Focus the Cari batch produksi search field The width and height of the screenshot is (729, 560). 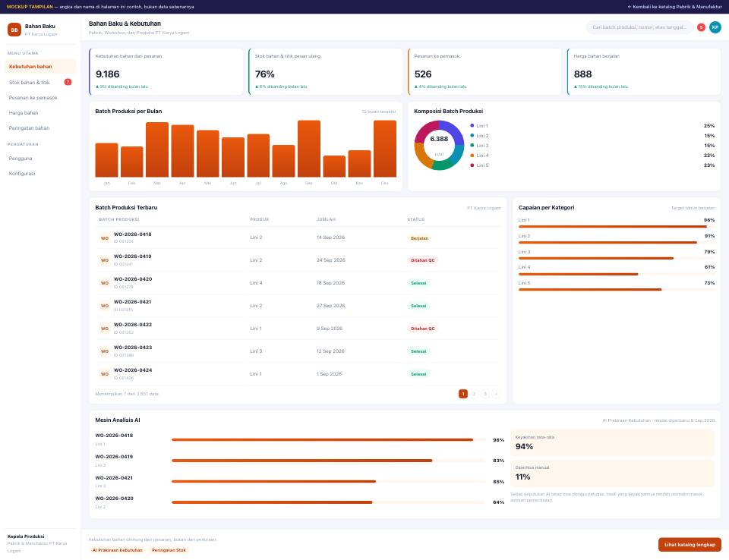(x=639, y=27)
